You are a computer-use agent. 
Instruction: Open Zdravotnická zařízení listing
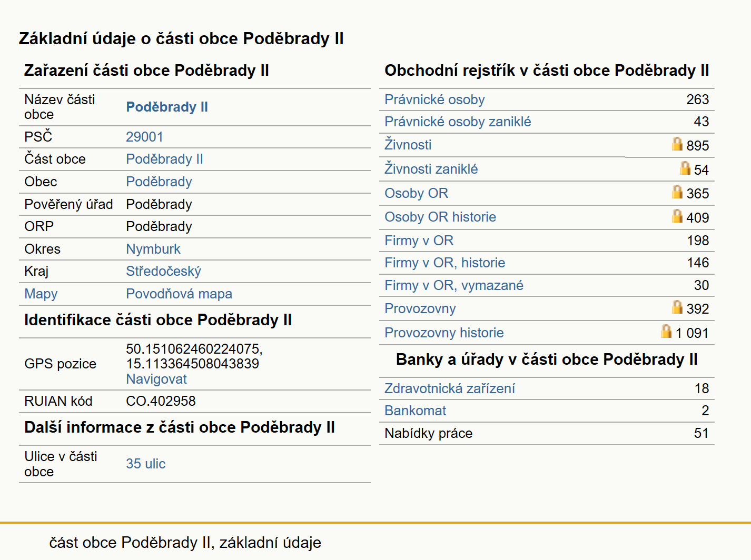[x=450, y=388]
